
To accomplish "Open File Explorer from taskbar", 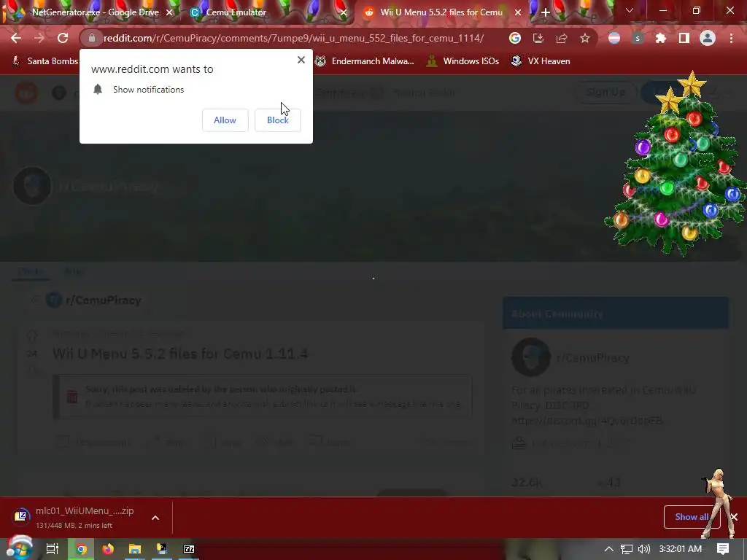I will (x=135, y=549).
